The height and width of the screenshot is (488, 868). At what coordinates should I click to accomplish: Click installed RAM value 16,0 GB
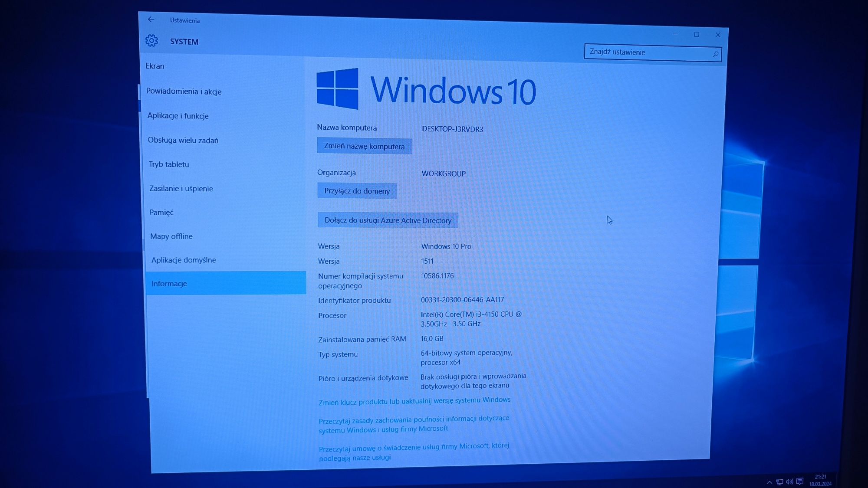(432, 339)
